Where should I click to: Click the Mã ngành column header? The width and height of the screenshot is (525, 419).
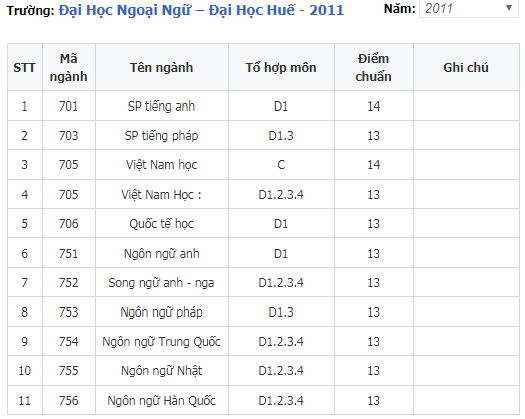coord(69,67)
